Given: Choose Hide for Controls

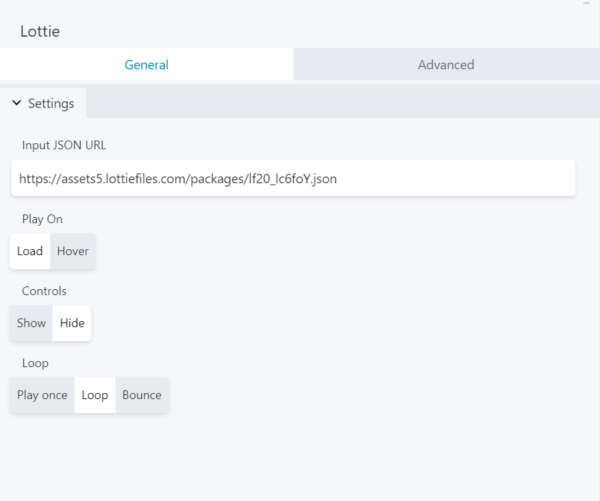Looking at the screenshot, I should coord(72,323).
